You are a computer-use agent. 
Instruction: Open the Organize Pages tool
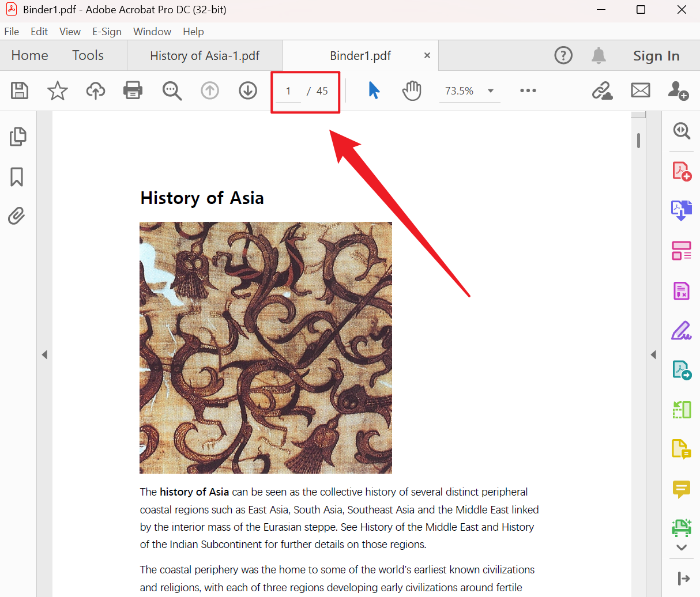coord(682,251)
